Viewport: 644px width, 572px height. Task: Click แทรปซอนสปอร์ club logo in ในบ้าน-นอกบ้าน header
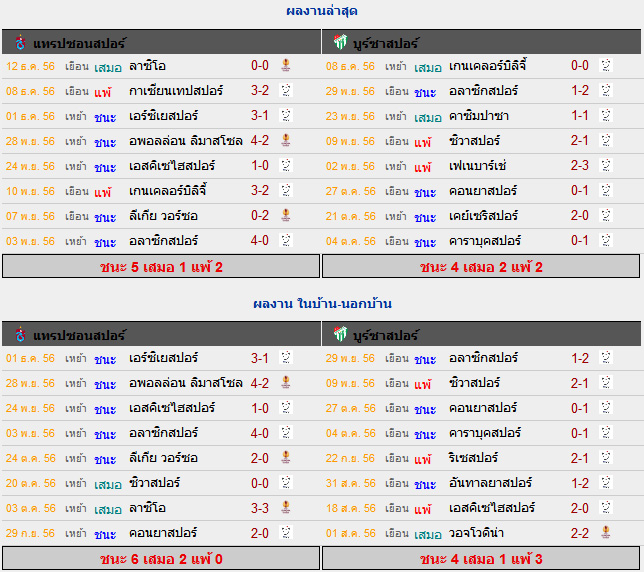[x=20, y=334]
